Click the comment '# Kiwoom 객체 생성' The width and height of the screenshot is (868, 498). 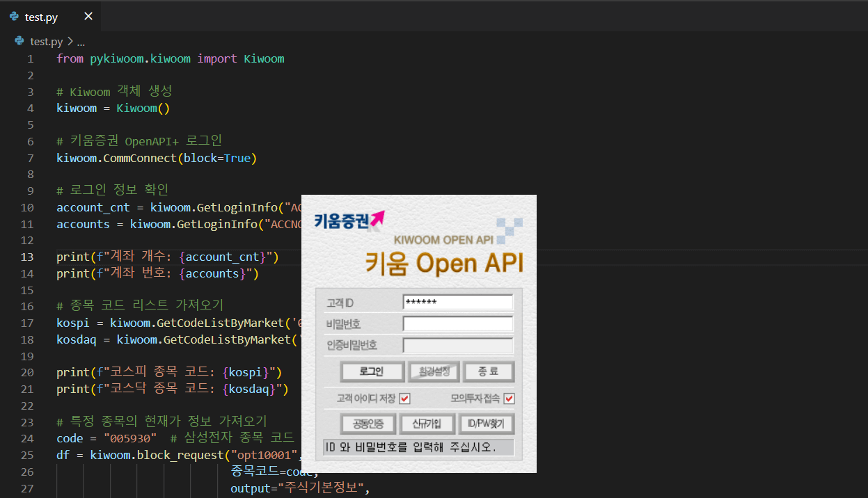coord(114,92)
